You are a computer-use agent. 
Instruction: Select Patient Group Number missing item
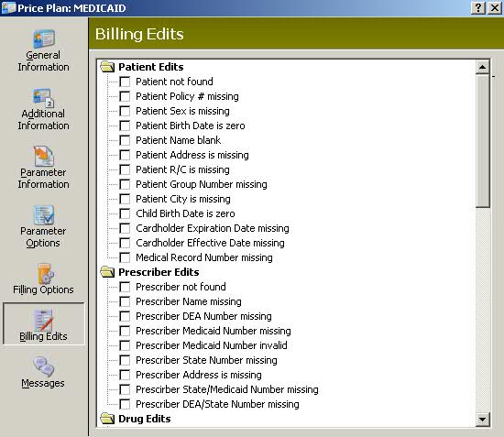pyautogui.click(x=202, y=184)
